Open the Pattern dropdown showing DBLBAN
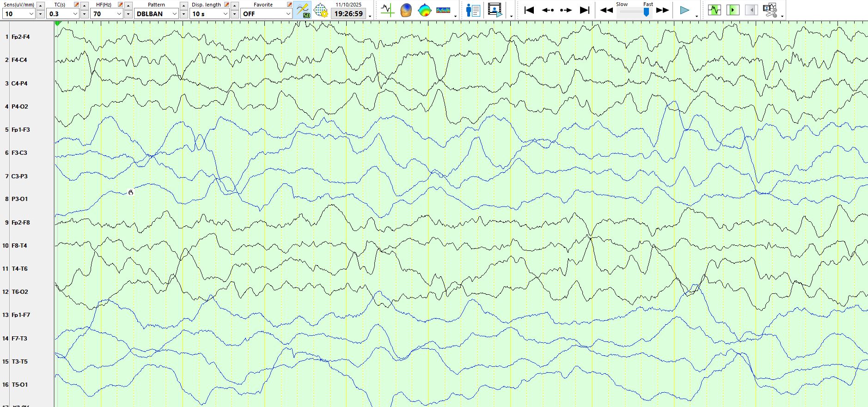868x407 pixels. [x=157, y=14]
